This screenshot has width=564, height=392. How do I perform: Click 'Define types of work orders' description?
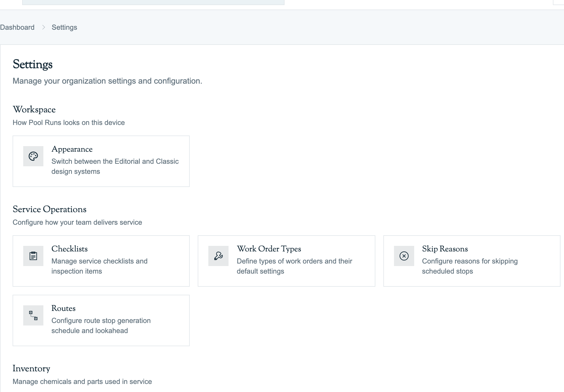[295, 266]
